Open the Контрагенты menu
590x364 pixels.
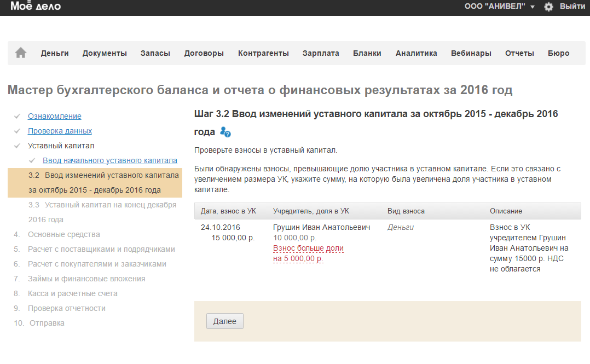263,53
